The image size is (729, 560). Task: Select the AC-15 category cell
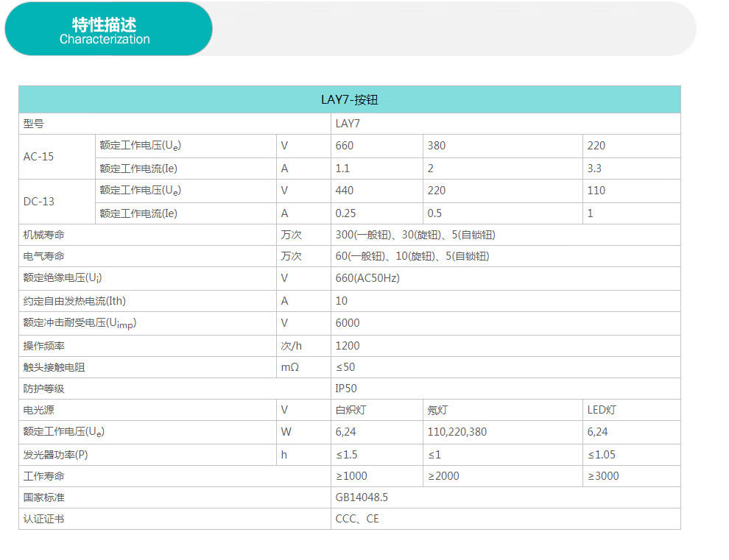point(39,157)
